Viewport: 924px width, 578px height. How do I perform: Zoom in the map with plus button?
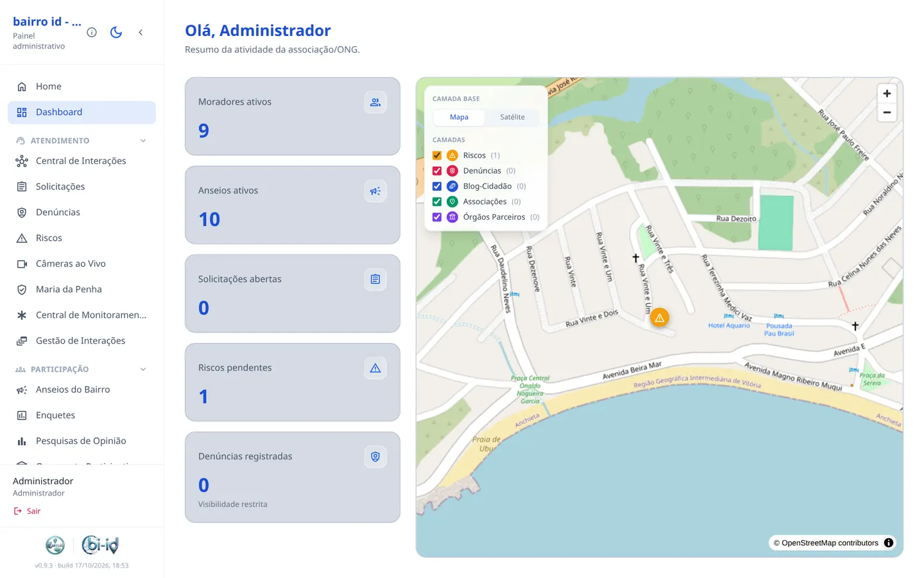pyautogui.click(x=887, y=94)
